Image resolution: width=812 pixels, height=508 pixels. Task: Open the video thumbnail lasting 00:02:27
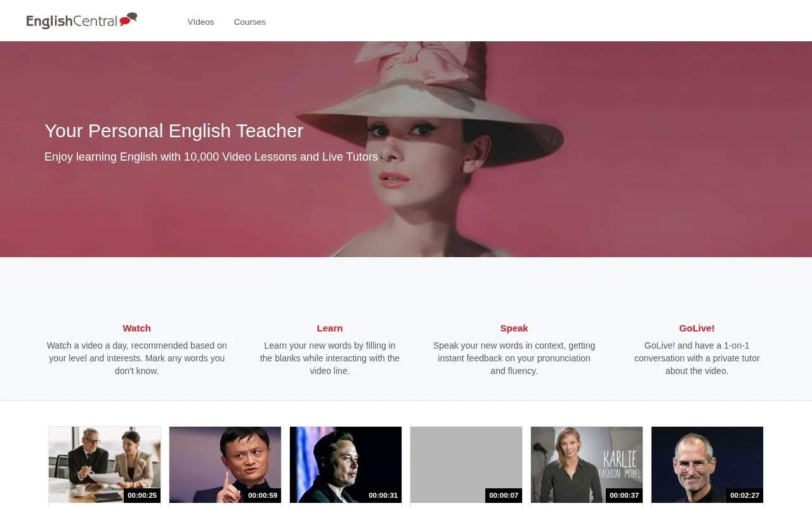(x=707, y=465)
